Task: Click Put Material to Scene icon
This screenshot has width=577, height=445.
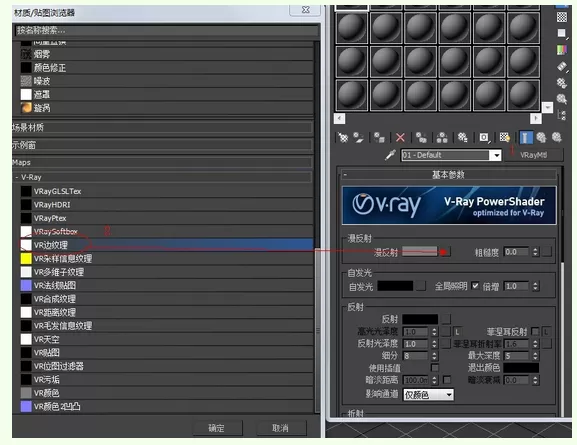Action: coord(358,138)
